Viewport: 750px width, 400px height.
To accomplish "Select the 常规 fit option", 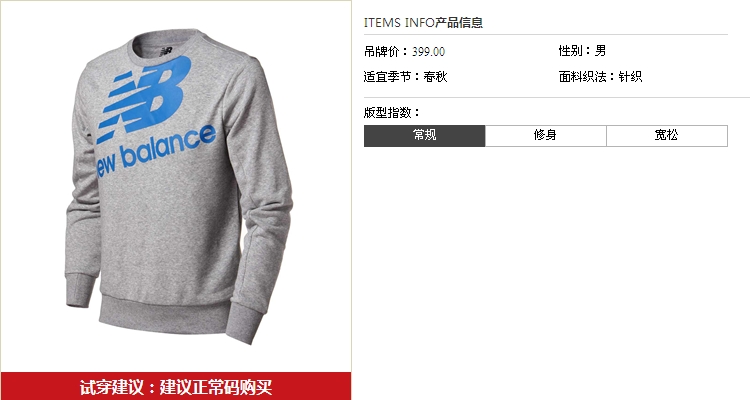I will [425, 136].
